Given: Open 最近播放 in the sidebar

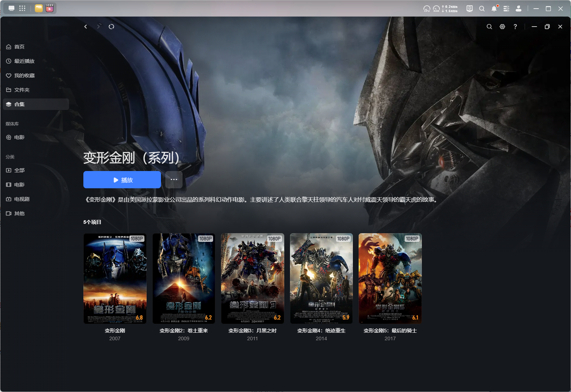Looking at the screenshot, I should tap(36, 61).
